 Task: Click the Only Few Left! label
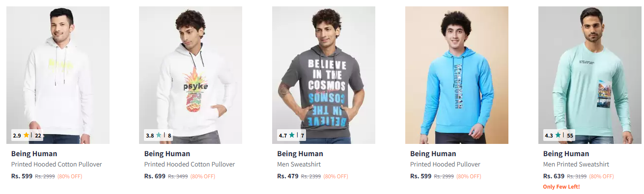click(x=561, y=187)
